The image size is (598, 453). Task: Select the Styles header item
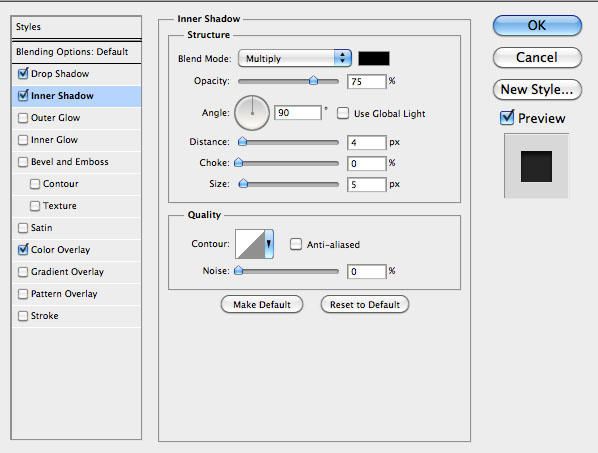point(76,27)
